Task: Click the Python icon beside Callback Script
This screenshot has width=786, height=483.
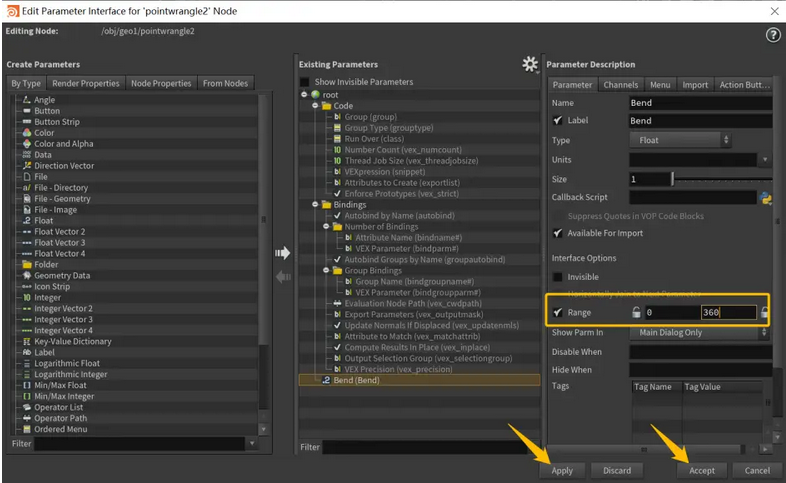Action: click(765, 198)
